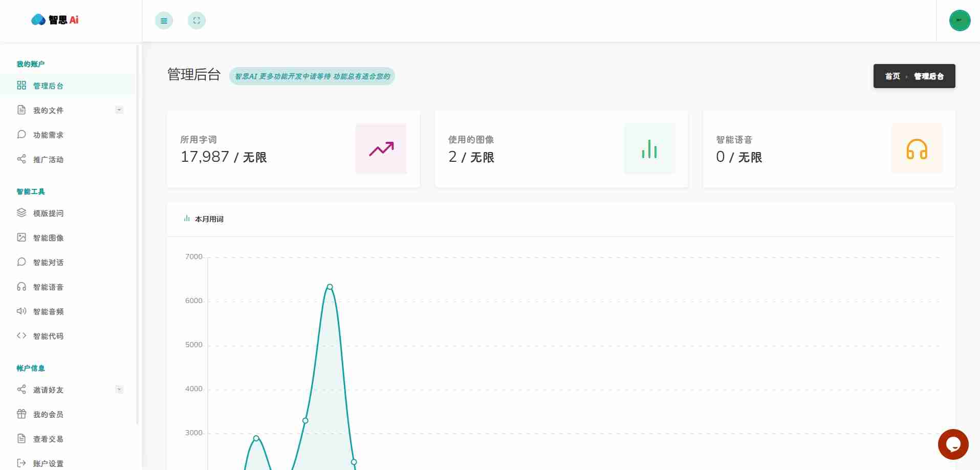Screen dimensions: 980x470
Task: Click the 7000 axis label
Action: pyautogui.click(x=194, y=257)
